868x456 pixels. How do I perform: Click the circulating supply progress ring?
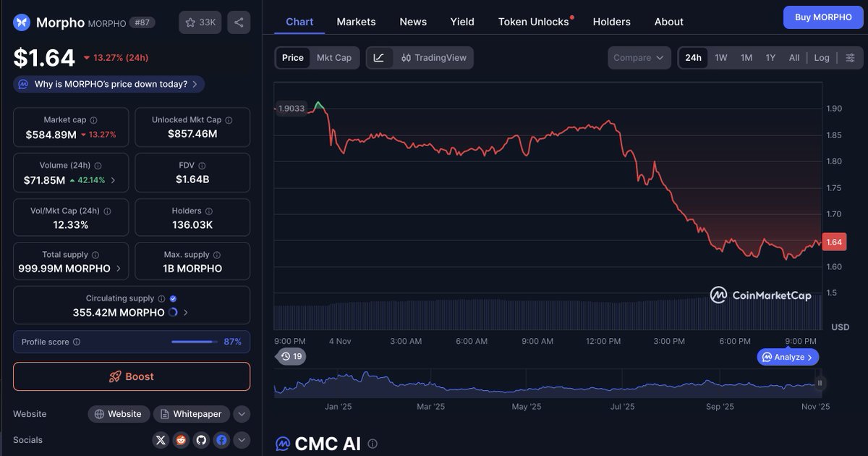pos(173,313)
